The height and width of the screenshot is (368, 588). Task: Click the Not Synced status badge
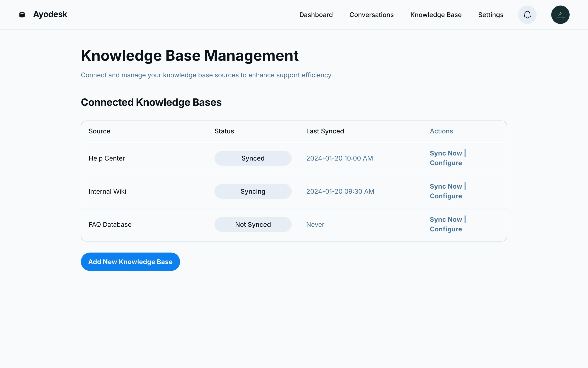click(253, 224)
